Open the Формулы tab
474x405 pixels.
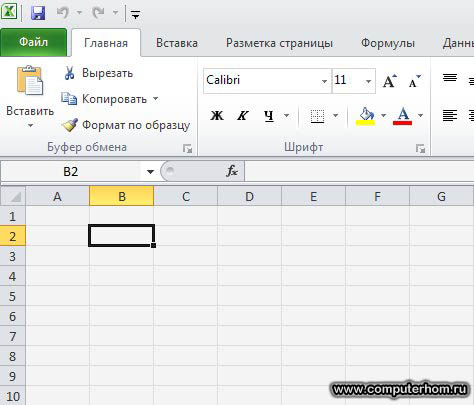pos(388,43)
